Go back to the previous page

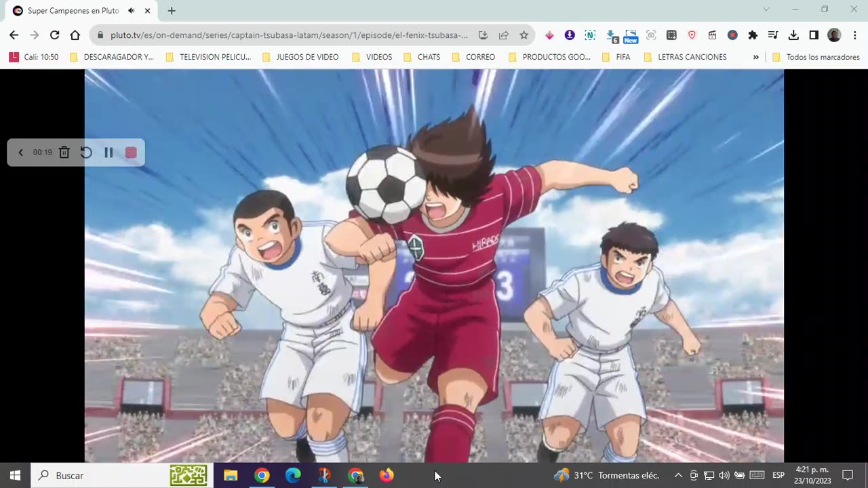[14, 35]
